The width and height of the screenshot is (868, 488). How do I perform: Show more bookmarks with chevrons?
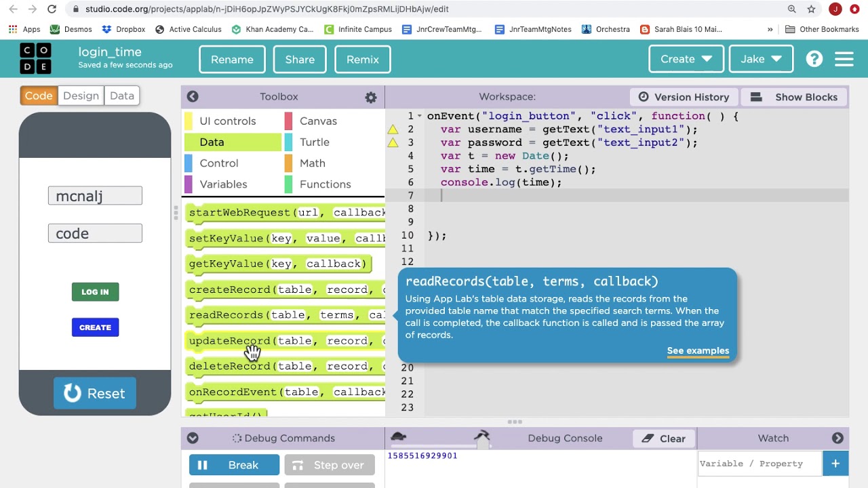point(770,30)
